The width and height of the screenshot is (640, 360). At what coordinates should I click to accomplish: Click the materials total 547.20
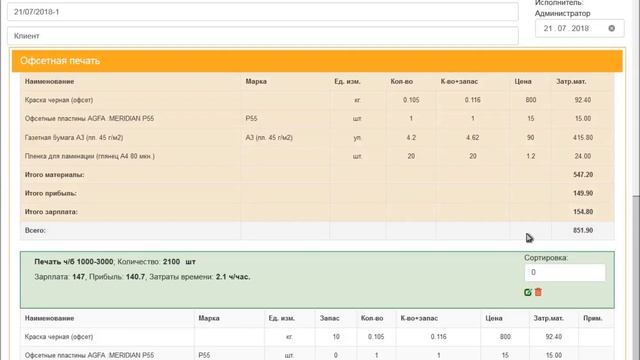click(x=583, y=175)
